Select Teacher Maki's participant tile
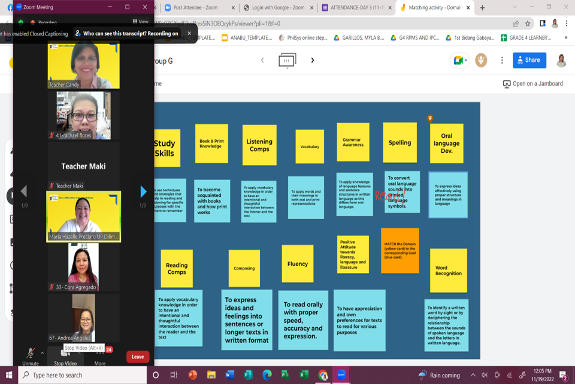 pos(84,166)
